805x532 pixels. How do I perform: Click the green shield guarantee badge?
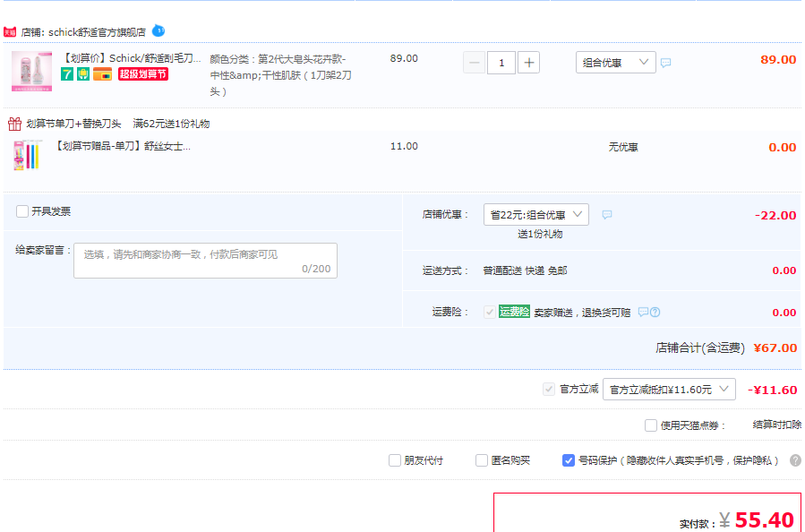point(83,74)
